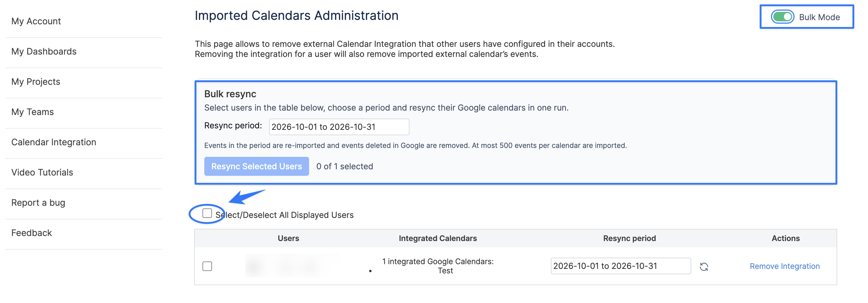Click '1 integrated Google Calendars: Test' cell
The height and width of the screenshot is (303, 868).
pyautogui.click(x=438, y=266)
